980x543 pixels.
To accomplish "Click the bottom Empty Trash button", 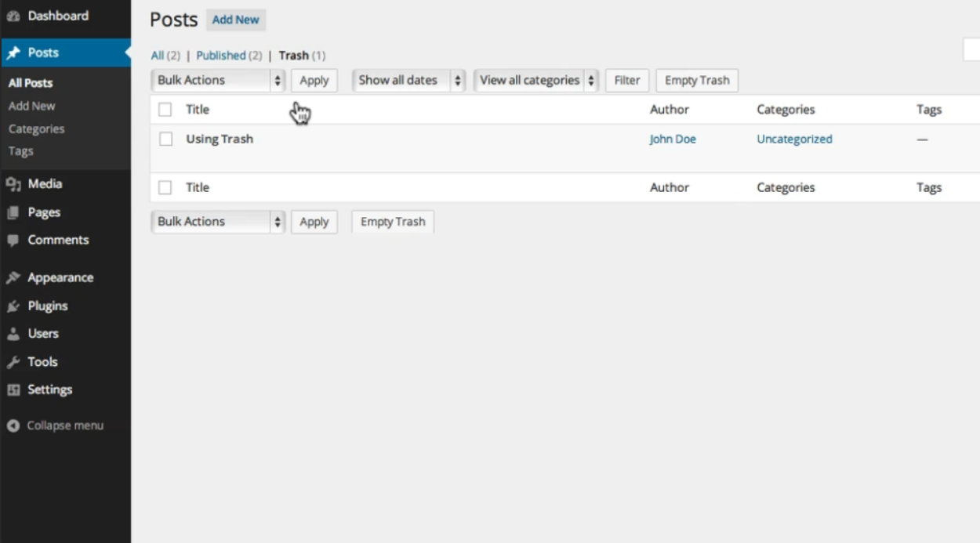I will click(393, 222).
